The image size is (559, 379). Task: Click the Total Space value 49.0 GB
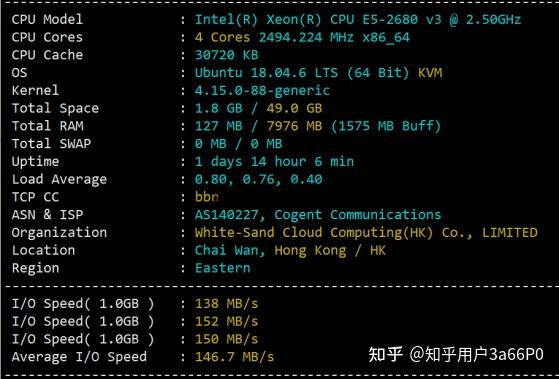[294, 108]
